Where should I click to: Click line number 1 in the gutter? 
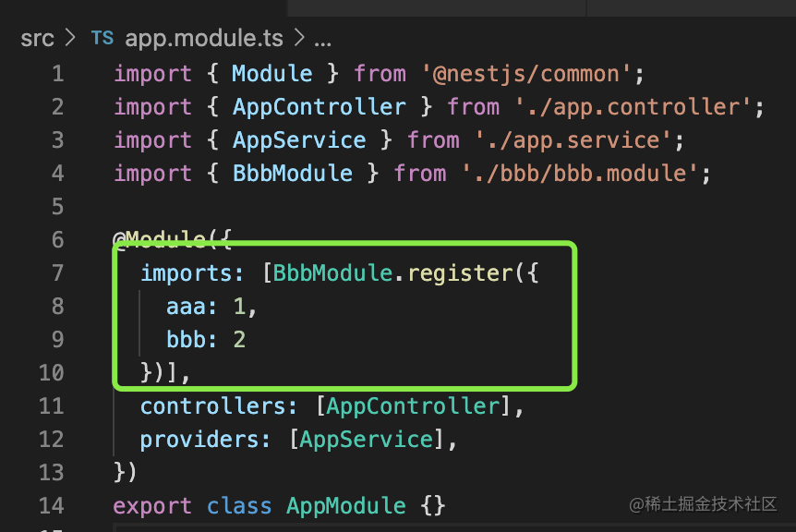[x=57, y=74]
